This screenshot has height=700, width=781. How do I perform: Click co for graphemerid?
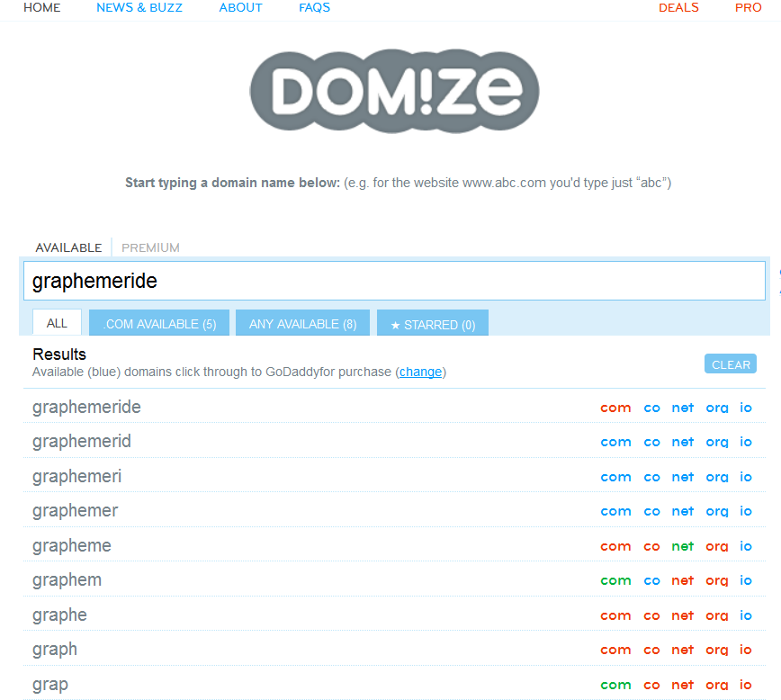652,442
